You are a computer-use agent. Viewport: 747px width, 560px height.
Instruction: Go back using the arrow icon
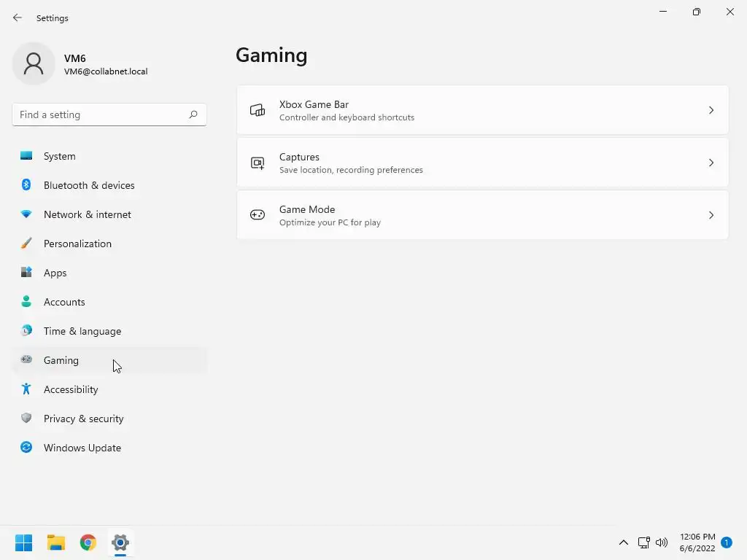(18, 17)
